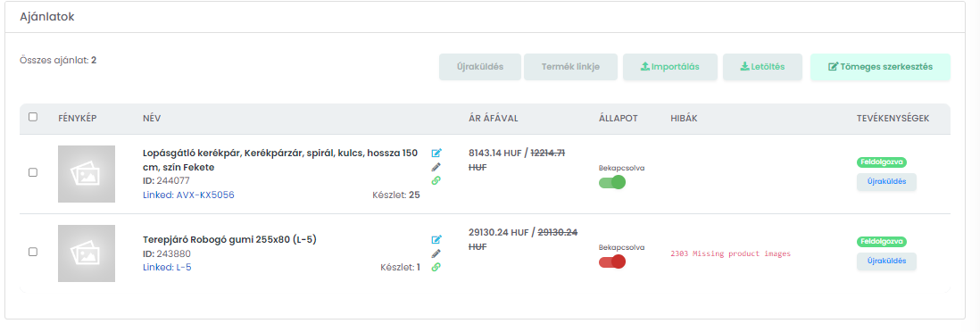Click the edit icon for Terepjáró Robogó gumi

(x=436, y=239)
